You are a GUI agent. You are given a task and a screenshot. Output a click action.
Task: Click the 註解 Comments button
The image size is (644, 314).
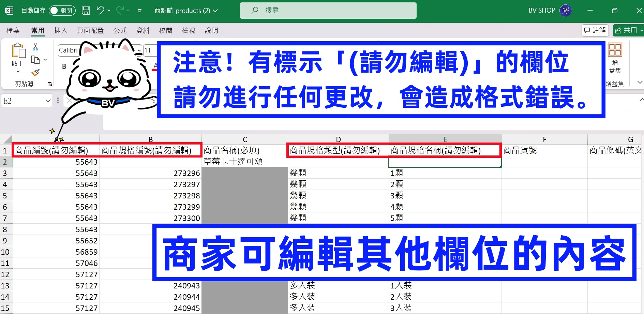coord(595,30)
